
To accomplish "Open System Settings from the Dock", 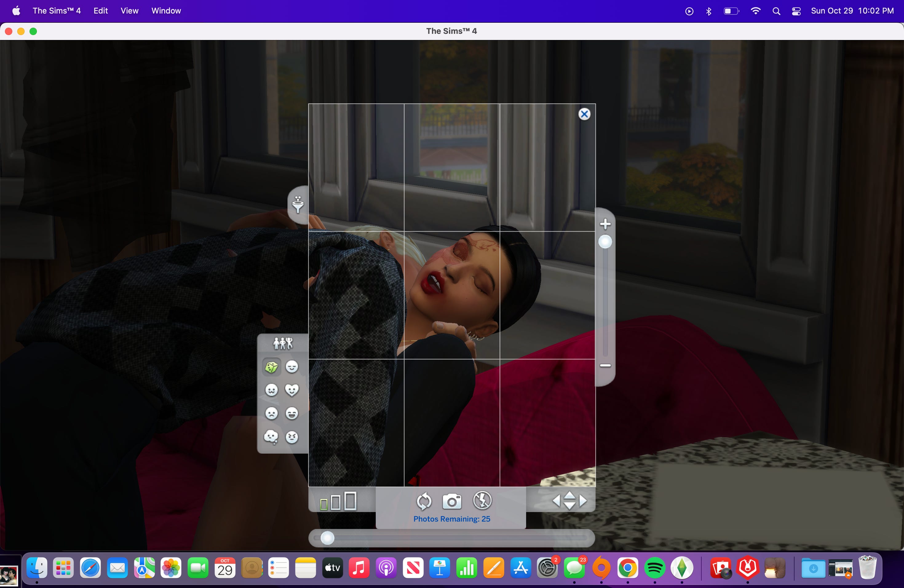I will [547, 568].
